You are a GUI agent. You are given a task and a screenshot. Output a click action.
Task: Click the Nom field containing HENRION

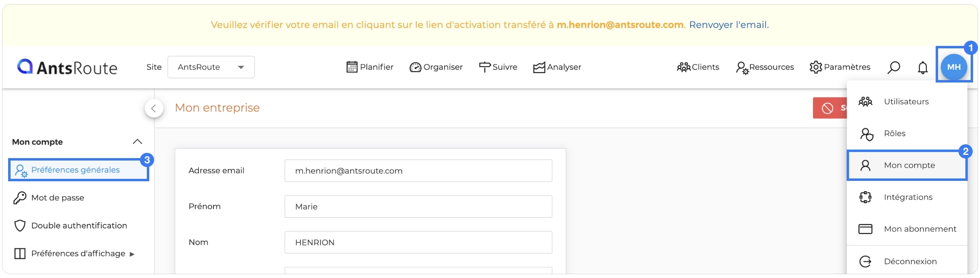tap(418, 242)
